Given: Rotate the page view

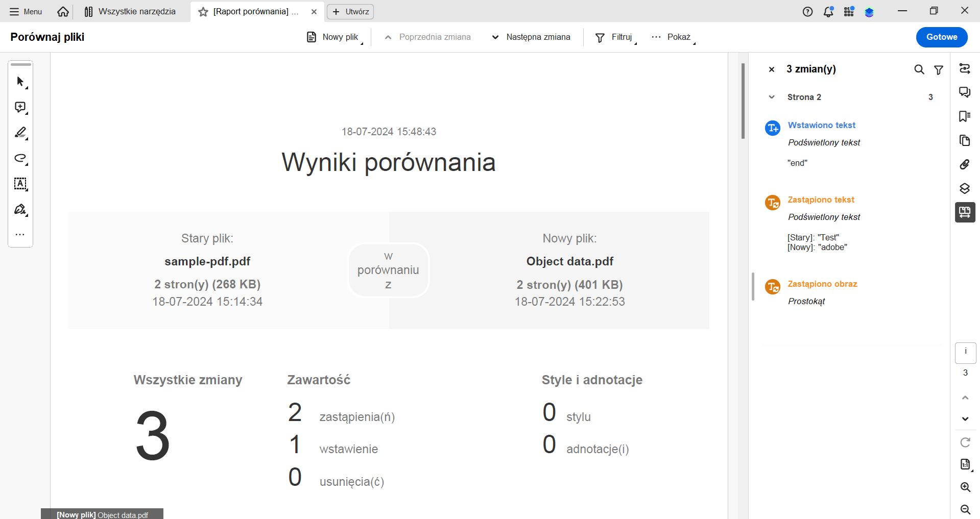Looking at the screenshot, I should (x=965, y=442).
